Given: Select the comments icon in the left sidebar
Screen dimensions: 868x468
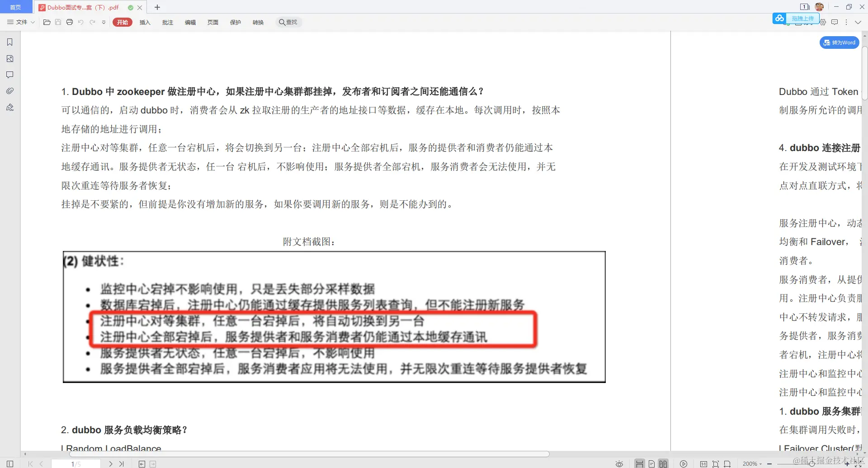Looking at the screenshot, I should (9, 75).
